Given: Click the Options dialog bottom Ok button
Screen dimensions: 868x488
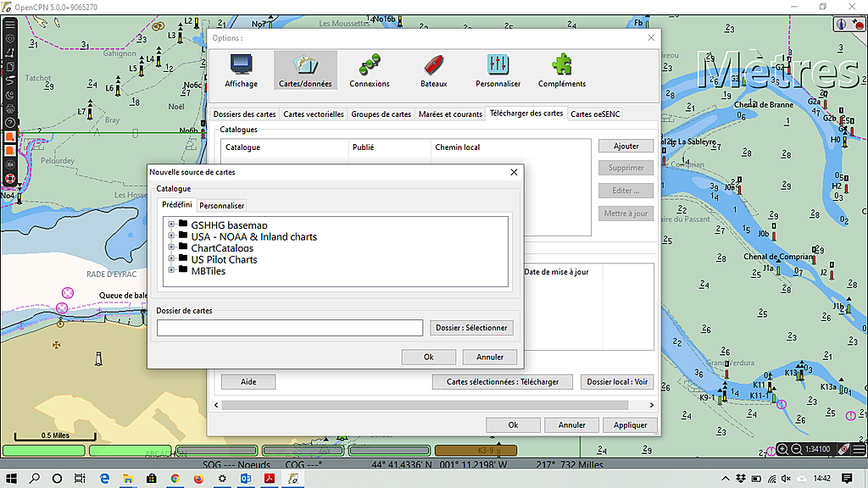Looking at the screenshot, I should 513,425.
